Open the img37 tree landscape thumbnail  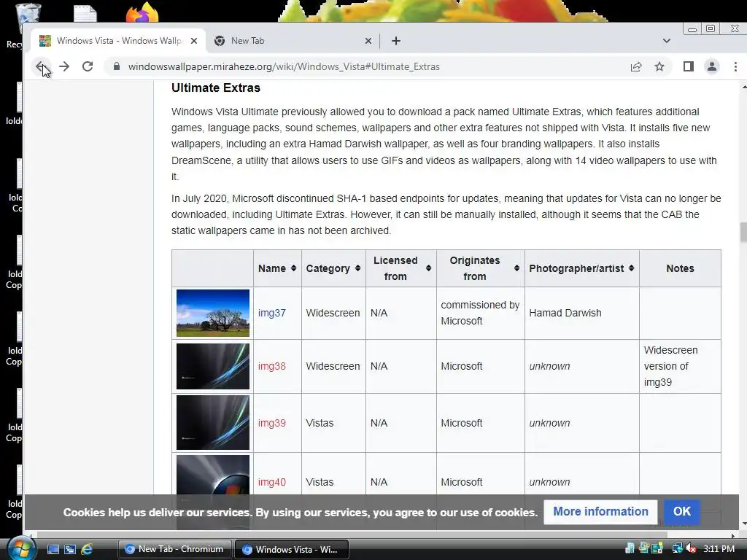[213, 314]
